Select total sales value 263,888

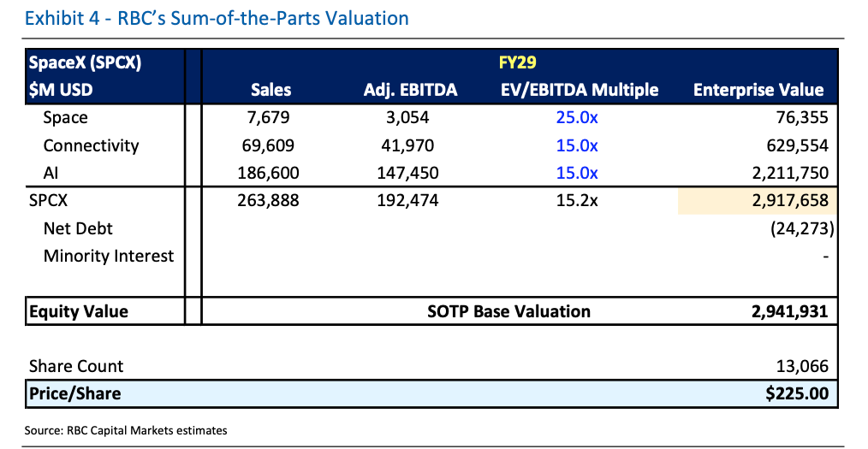click(269, 200)
